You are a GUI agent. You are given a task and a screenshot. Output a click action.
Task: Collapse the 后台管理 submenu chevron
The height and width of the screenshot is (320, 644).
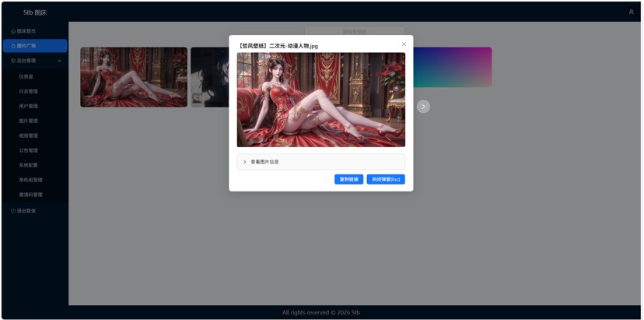[x=60, y=61]
